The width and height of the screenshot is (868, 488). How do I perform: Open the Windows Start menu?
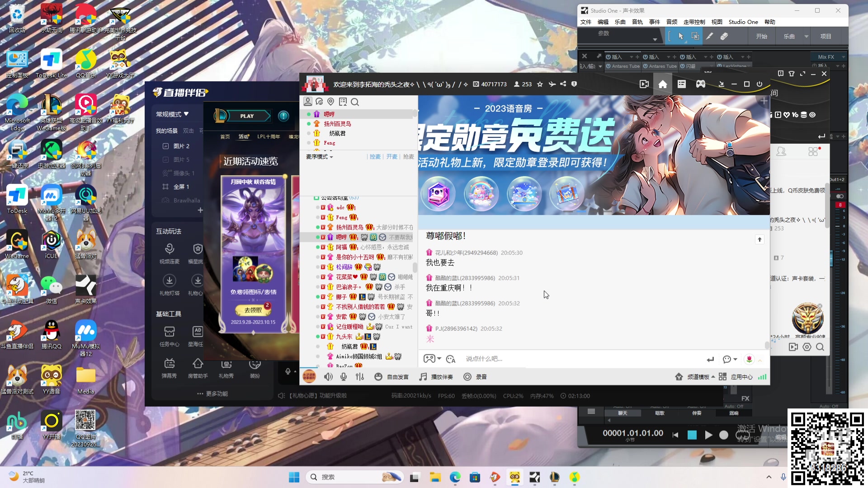[294, 477]
